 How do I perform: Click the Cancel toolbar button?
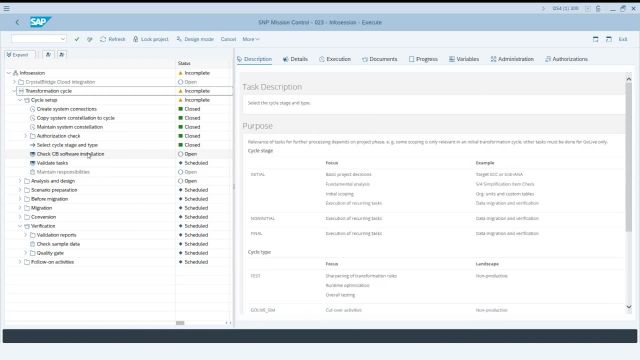pyautogui.click(x=228, y=39)
